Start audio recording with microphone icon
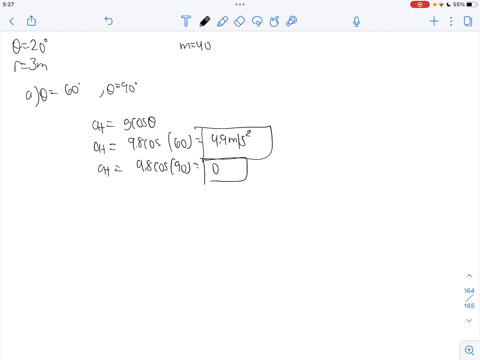 point(356,22)
